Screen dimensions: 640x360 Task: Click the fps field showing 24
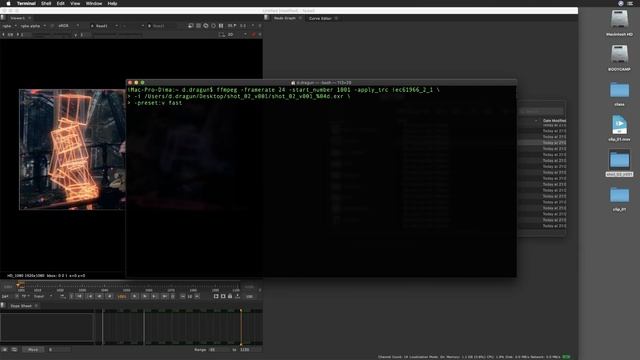click(6, 296)
